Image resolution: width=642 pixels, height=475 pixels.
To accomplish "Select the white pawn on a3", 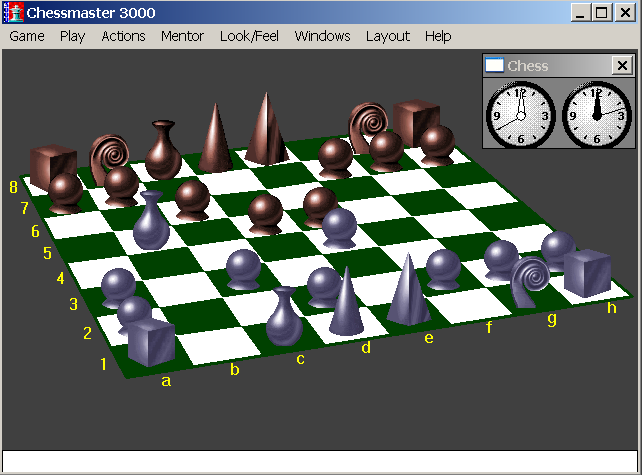I will (x=118, y=287).
